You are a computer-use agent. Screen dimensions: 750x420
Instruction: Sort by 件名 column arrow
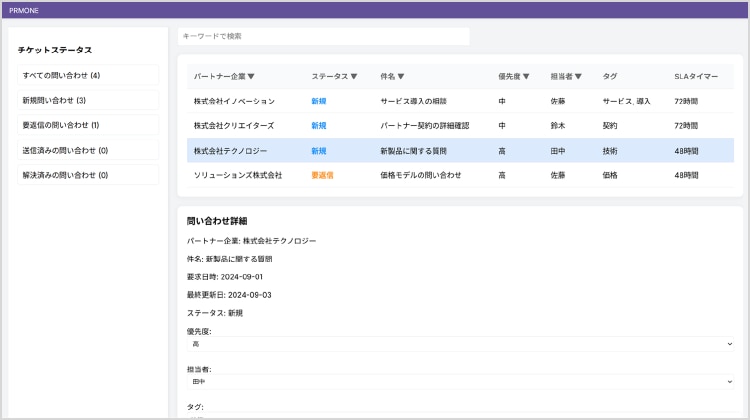point(401,76)
